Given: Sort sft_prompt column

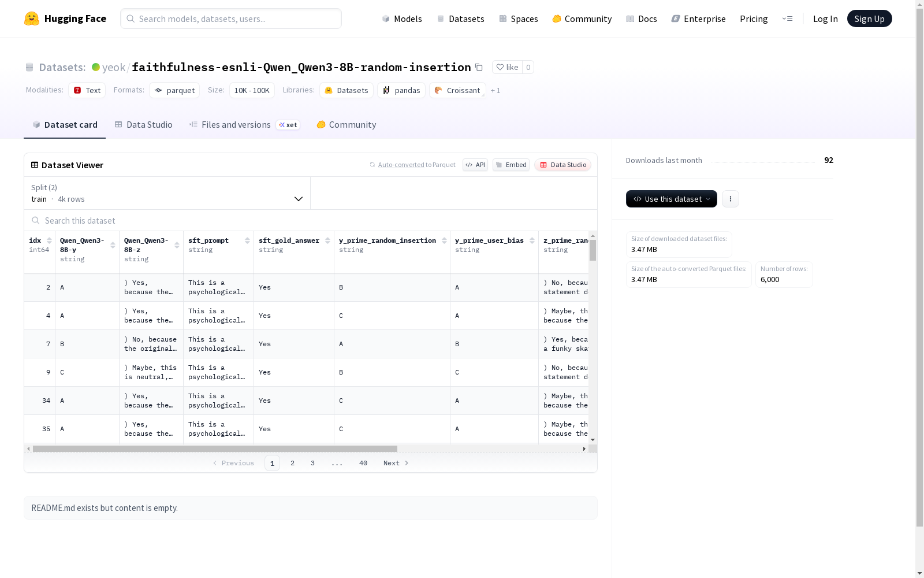Looking at the screenshot, I should (247, 240).
